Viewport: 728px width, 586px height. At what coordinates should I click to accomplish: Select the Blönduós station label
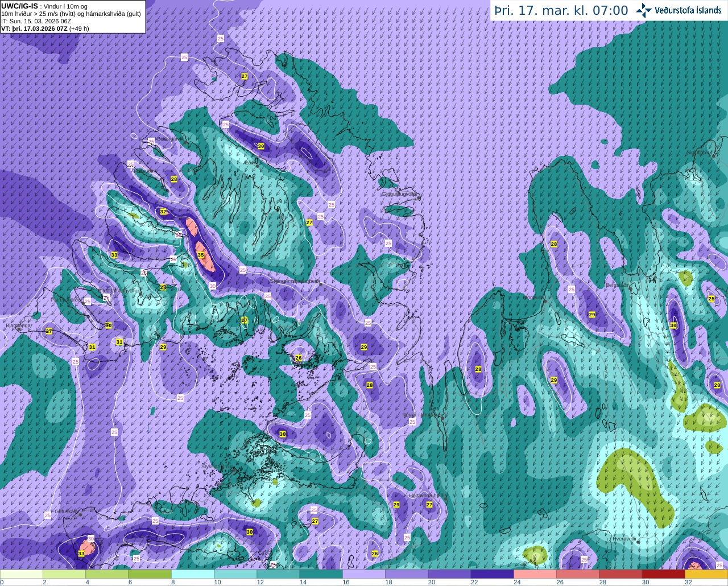coord(533,297)
